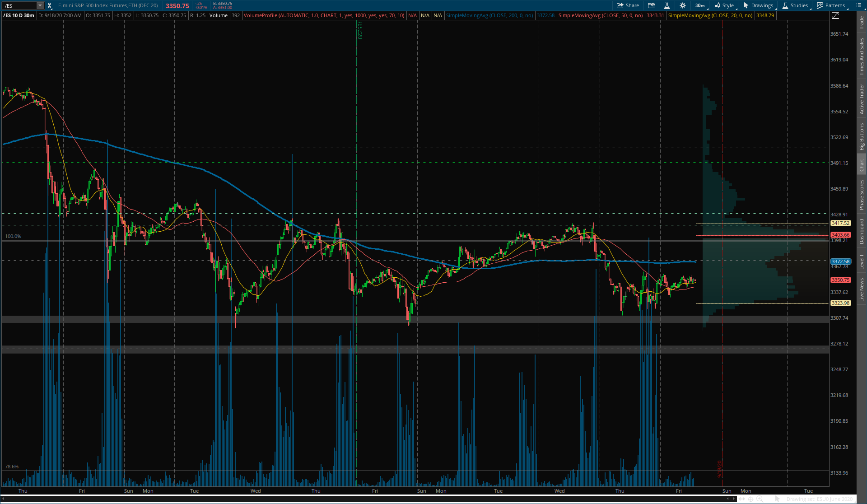This screenshot has height=504, width=867.
Task: Open the Level II side tab
Action: tap(862, 261)
